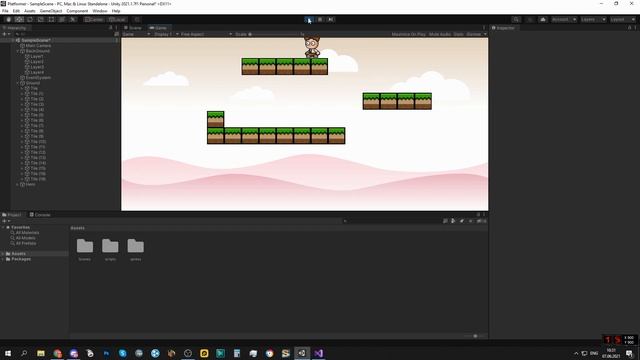Adjust the Project icon size slider

click(x=475, y=336)
